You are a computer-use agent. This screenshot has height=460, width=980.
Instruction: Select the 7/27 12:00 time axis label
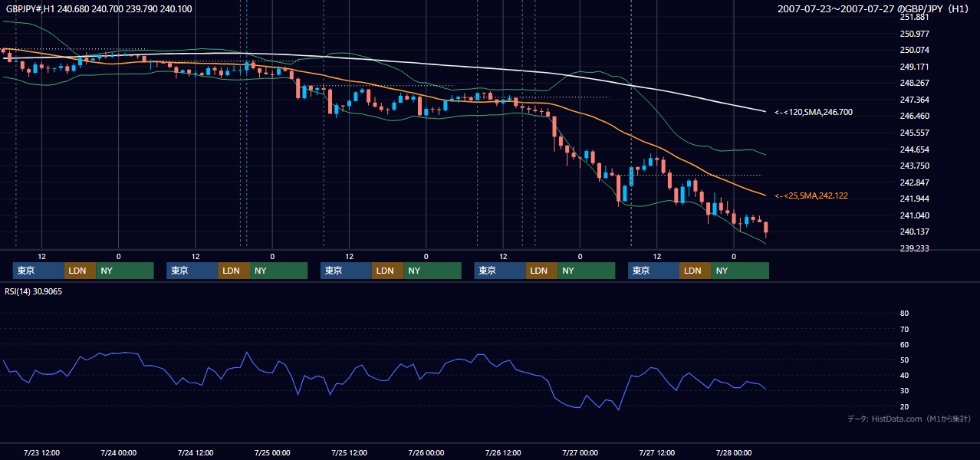(656, 452)
